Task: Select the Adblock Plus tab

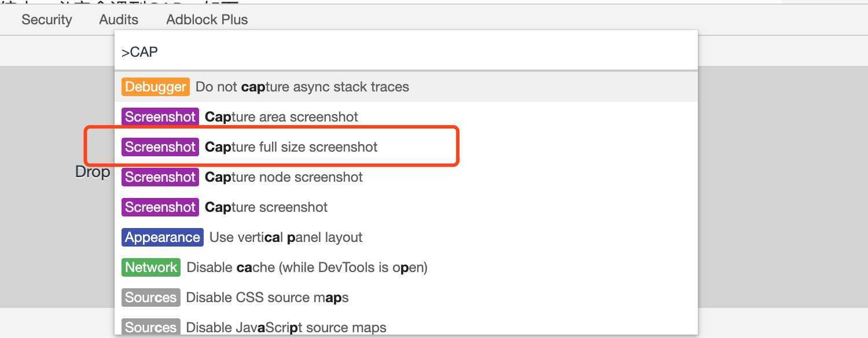Action: [x=207, y=20]
